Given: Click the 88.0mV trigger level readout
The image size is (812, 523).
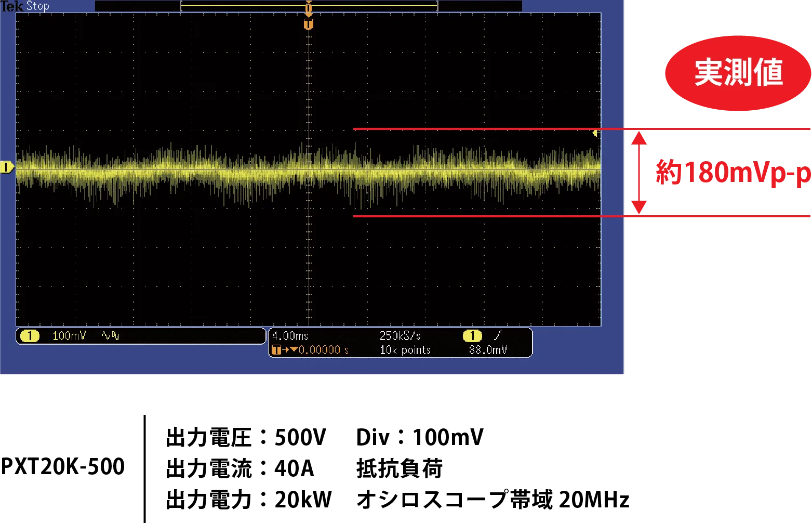Looking at the screenshot, I should 488,350.
